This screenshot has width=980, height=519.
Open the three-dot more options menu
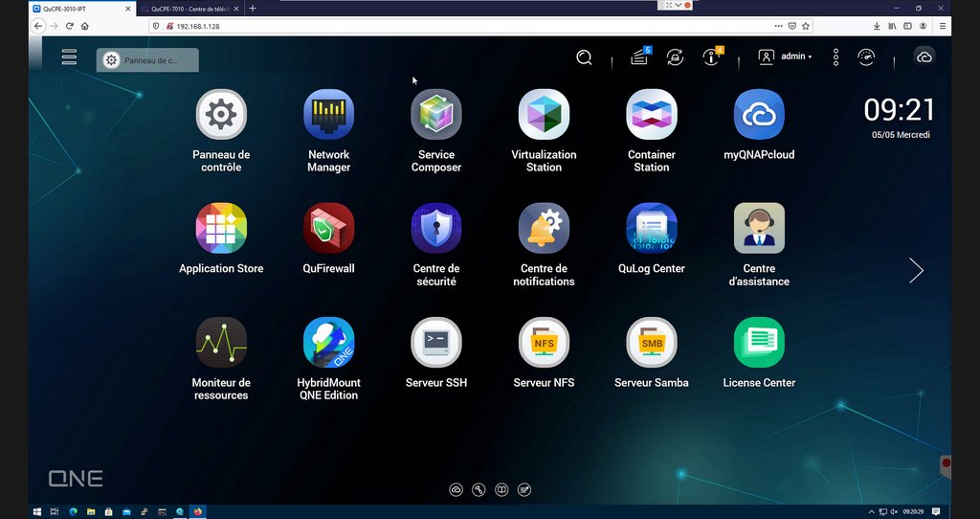[x=835, y=57]
